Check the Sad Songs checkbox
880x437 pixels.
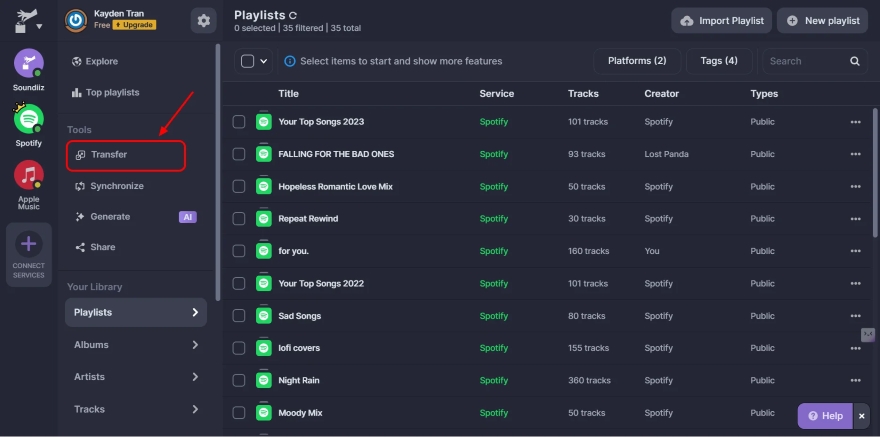coord(239,316)
